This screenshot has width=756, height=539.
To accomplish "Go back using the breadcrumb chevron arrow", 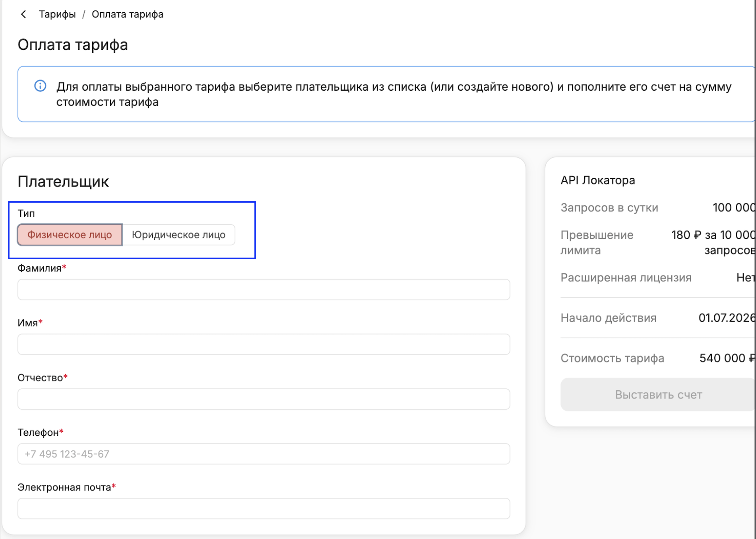I will [23, 14].
